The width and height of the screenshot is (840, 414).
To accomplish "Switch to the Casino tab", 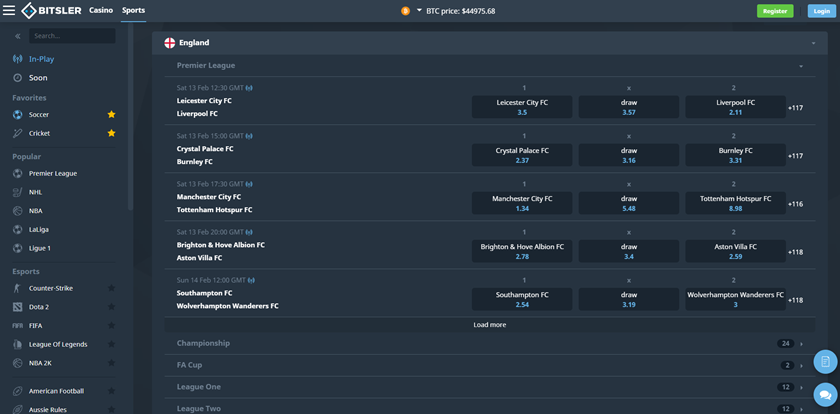I will point(101,10).
